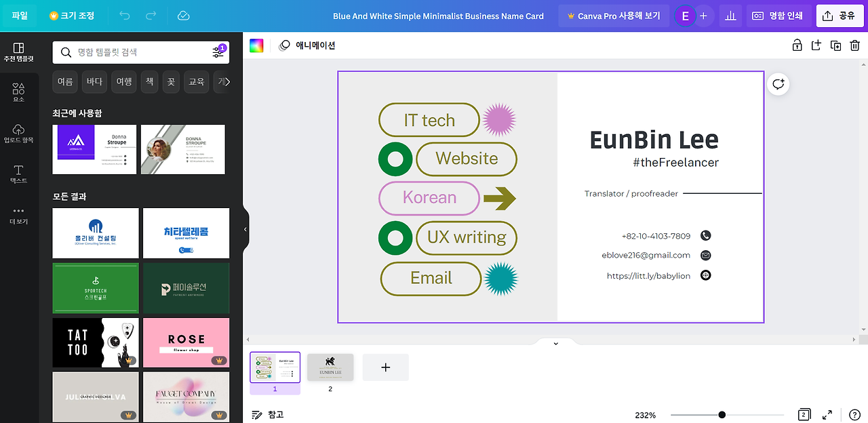The width and height of the screenshot is (868, 423).
Task: Select the 여행 category chip
Action: point(124,82)
